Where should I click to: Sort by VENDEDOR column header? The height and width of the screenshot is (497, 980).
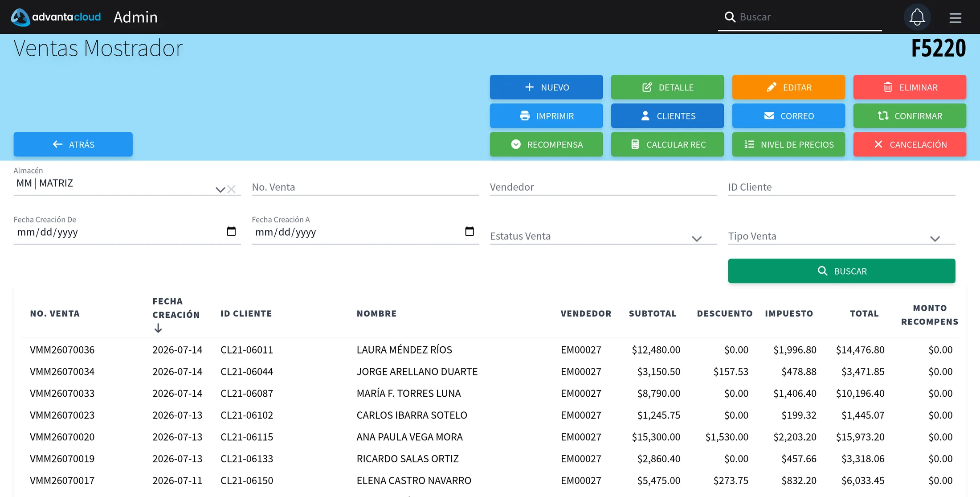586,314
